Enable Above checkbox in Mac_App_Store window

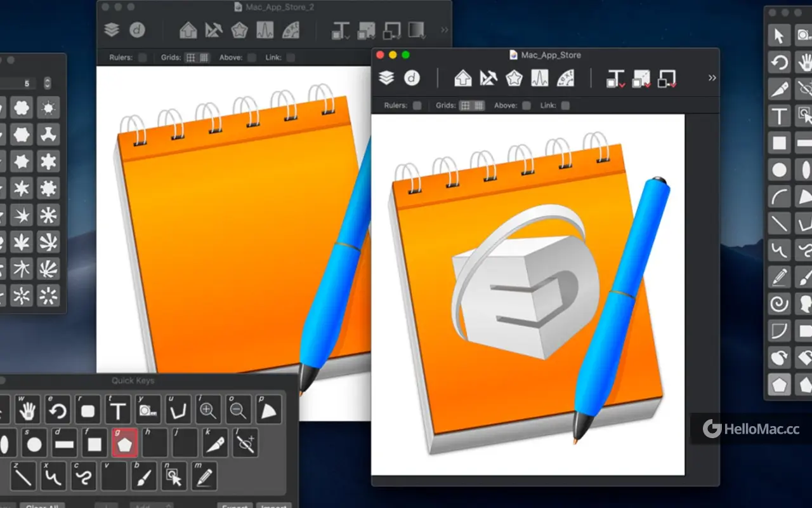click(526, 105)
